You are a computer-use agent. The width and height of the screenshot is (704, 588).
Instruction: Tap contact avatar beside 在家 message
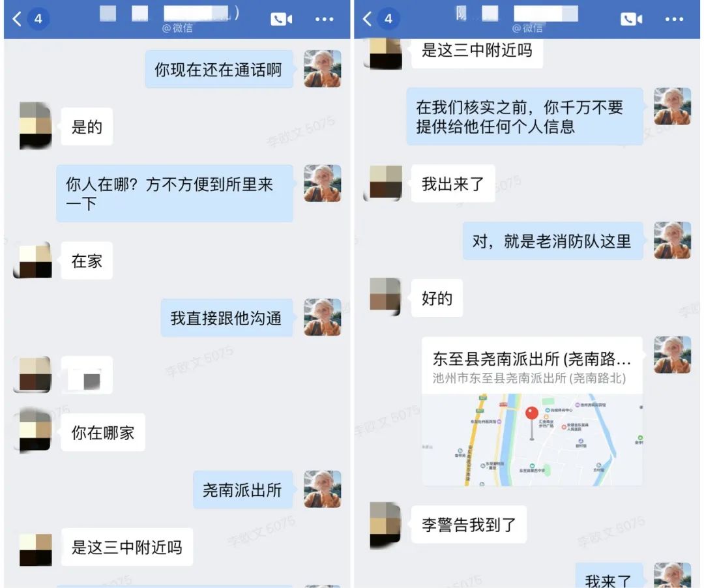pyautogui.click(x=33, y=261)
